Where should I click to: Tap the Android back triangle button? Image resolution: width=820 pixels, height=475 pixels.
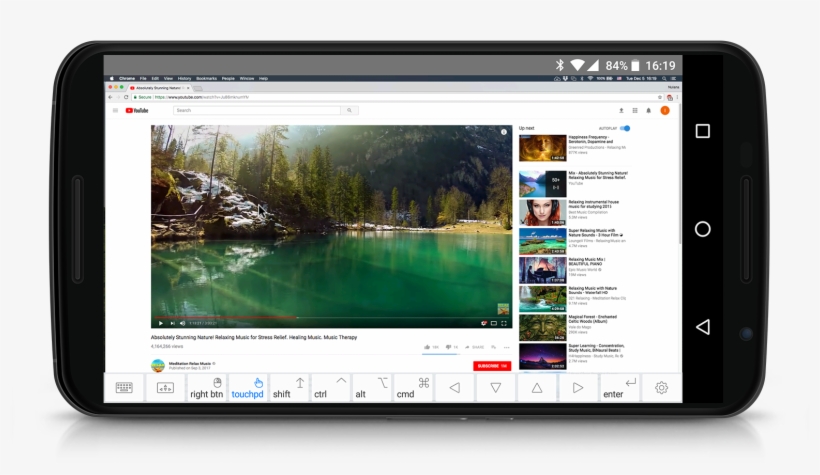(703, 327)
